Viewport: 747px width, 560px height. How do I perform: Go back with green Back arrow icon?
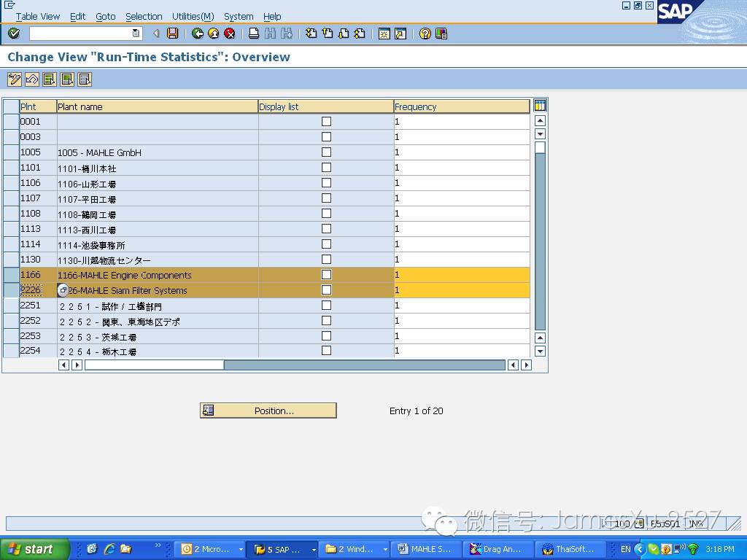[197, 34]
